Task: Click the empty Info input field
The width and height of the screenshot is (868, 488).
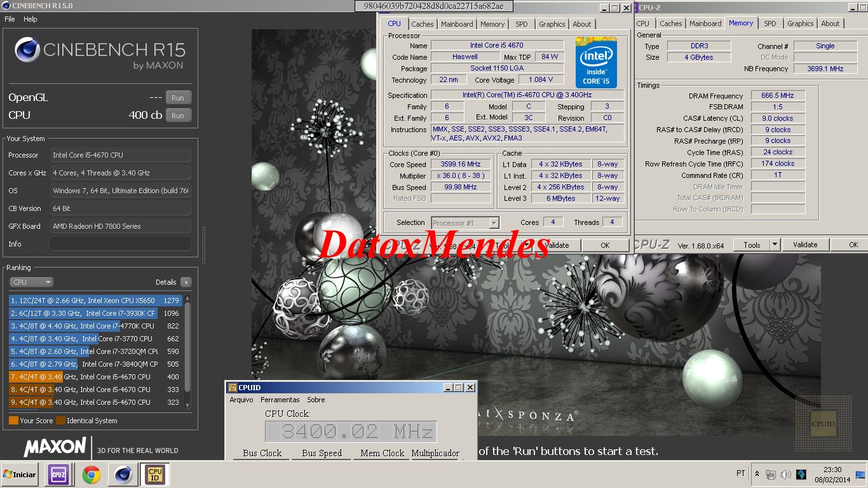Action: 121,244
